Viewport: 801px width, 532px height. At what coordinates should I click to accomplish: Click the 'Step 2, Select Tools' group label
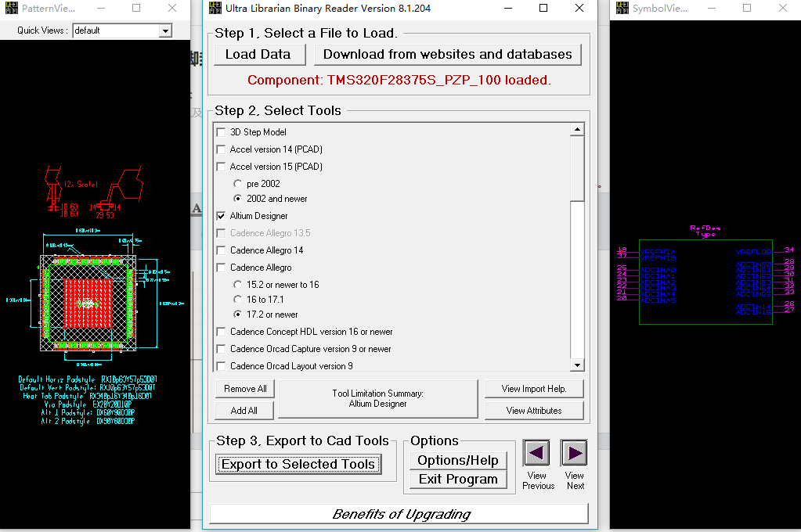point(277,111)
